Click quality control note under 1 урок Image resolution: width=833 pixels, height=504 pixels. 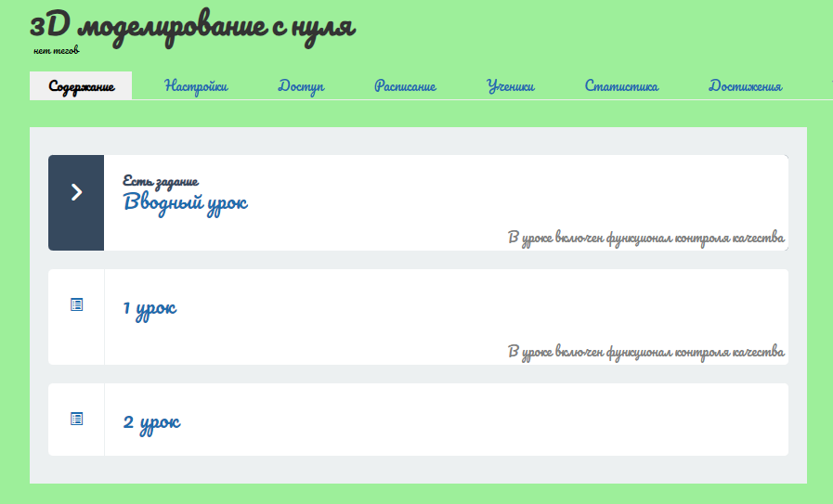coord(646,352)
